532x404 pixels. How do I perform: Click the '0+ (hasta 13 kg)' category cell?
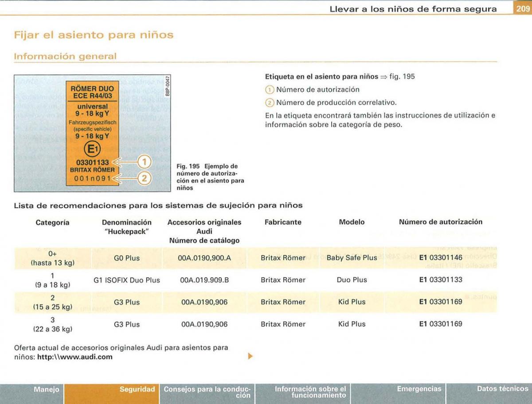(x=52, y=258)
